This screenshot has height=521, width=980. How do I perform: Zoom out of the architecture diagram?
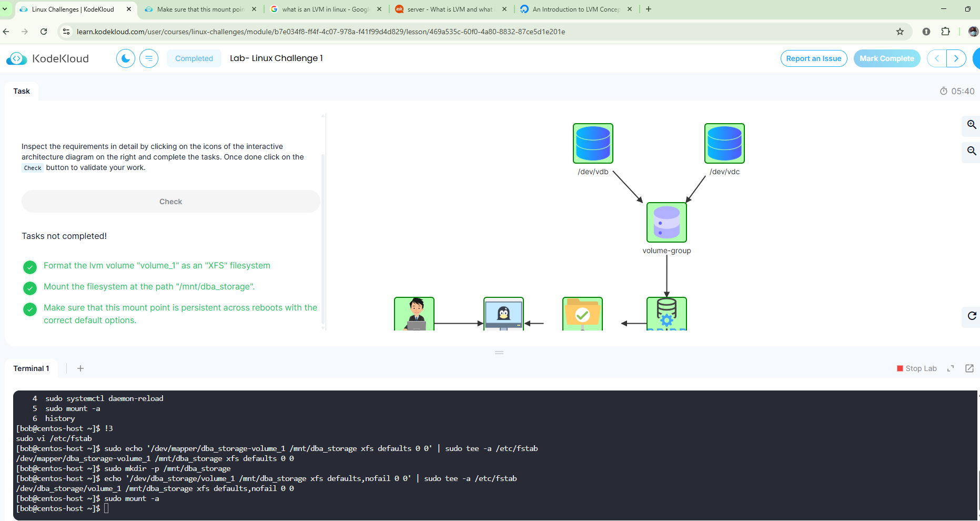tap(972, 151)
